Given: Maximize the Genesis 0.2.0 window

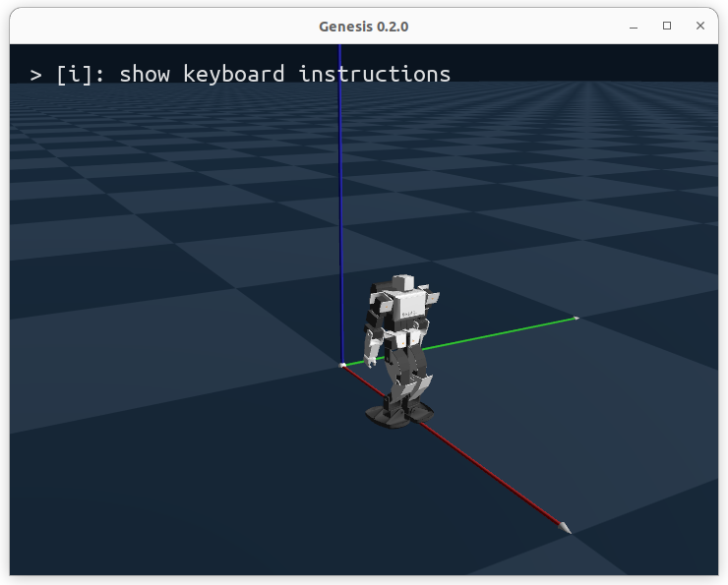Looking at the screenshot, I should tap(667, 26).
